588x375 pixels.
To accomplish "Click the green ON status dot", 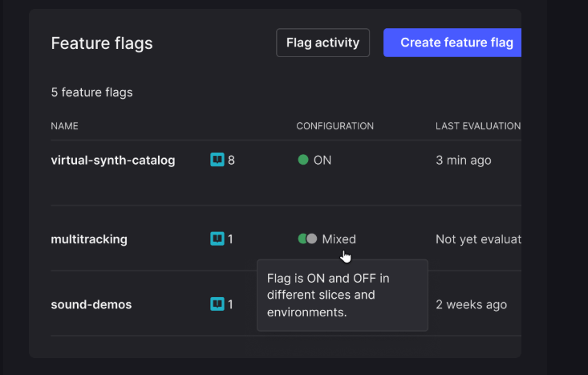I will coord(303,160).
